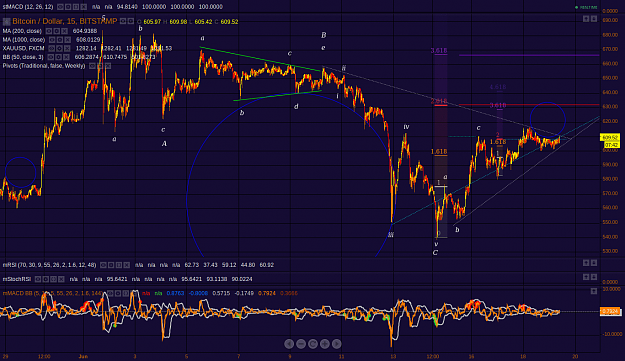Select the red 2.618 Fibonacci level label
The width and height of the screenshot is (625, 361).
pos(439,101)
